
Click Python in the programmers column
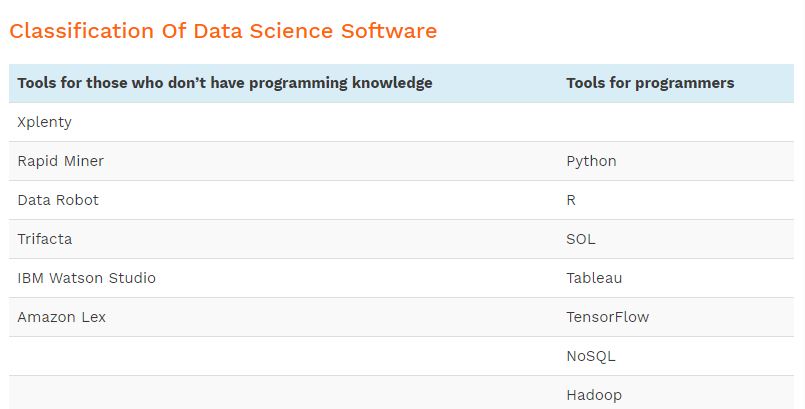[591, 161]
